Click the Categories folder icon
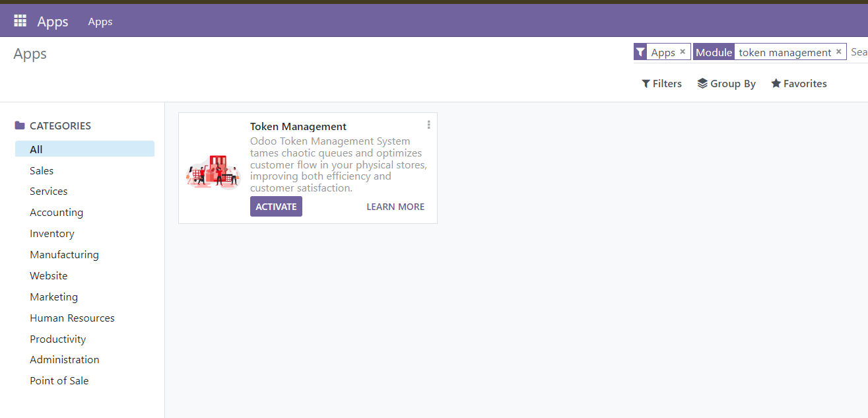 [20, 125]
